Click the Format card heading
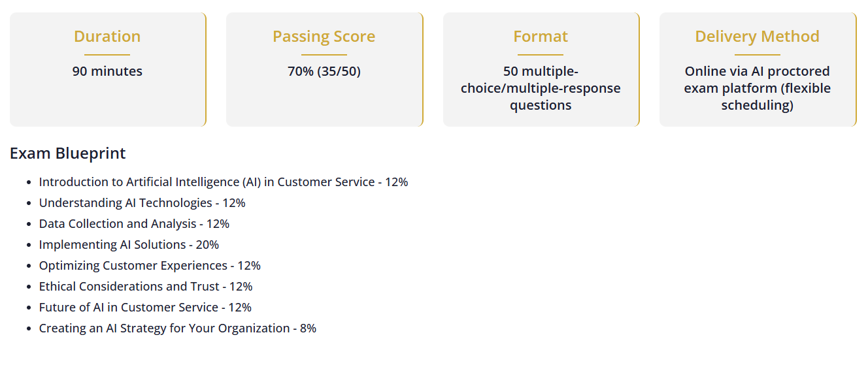Screen dimensions: 868x367 tap(541, 37)
